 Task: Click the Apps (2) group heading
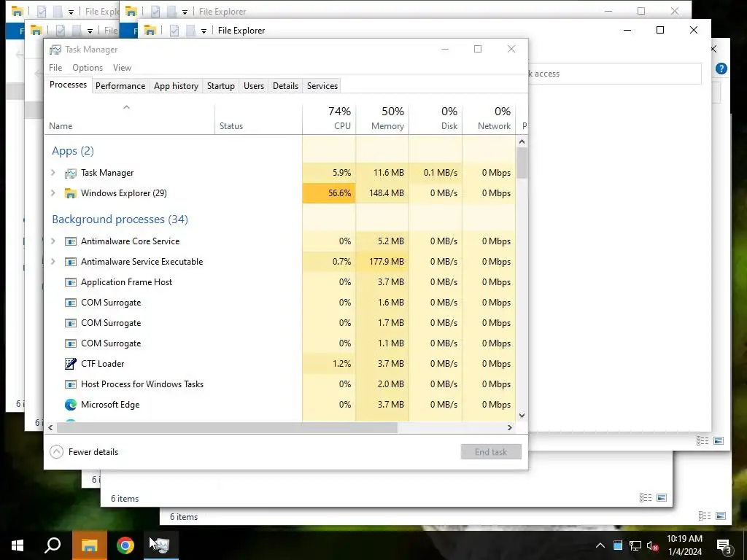click(72, 151)
